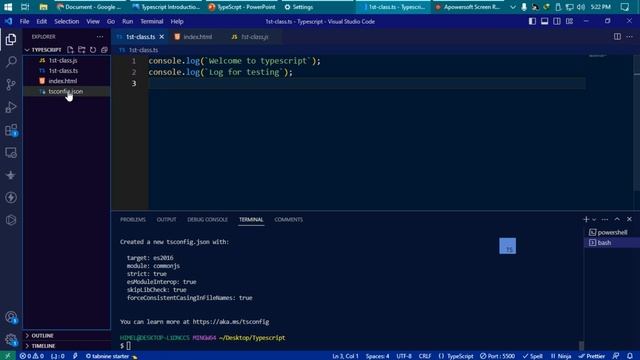Viewport: 640px width, 360px height.
Task: Open the terminal launch profile dropdown arrow
Action: coord(594,220)
